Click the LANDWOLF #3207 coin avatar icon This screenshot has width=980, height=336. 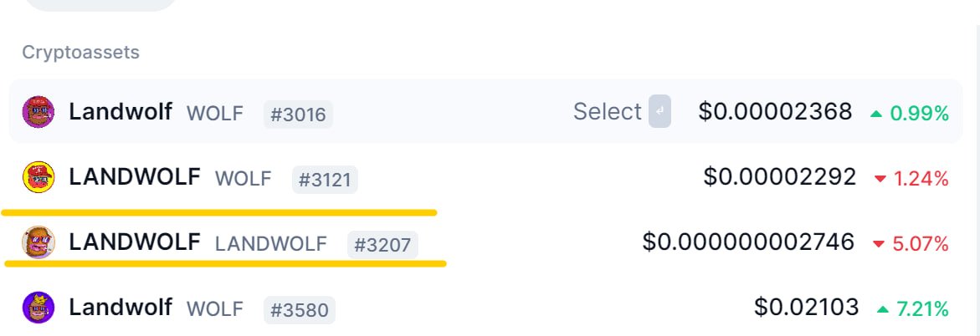point(38,242)
